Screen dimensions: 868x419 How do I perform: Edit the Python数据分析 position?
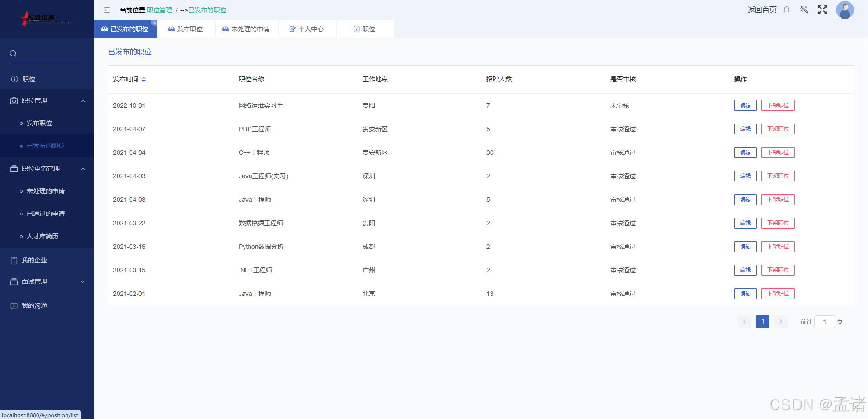745,247
